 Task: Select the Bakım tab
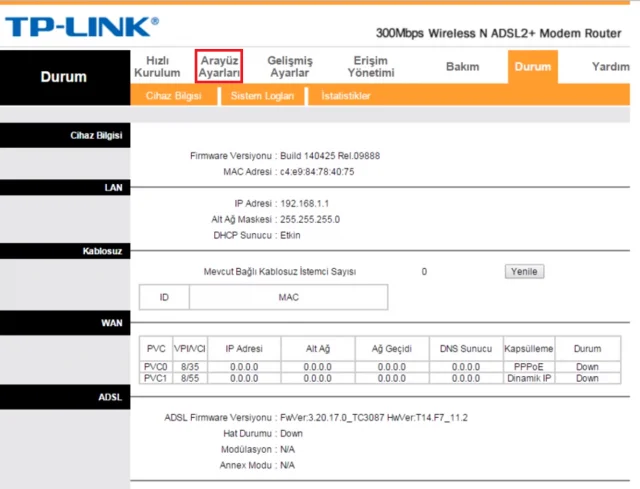pyautogui.click(x=463, y=67)
